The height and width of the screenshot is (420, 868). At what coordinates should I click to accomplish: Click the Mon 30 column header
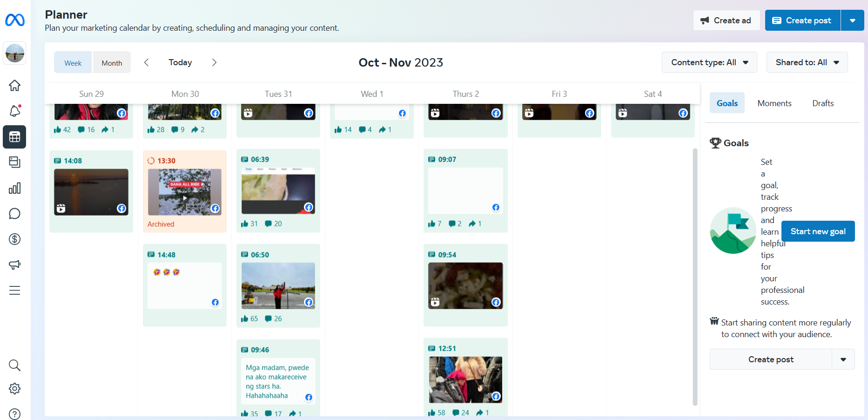[x=185, y=94]
